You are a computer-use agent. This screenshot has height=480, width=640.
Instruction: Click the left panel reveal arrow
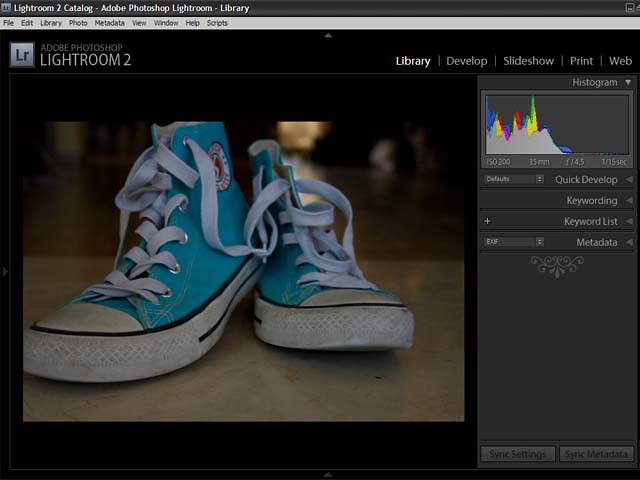coord(5,271)
